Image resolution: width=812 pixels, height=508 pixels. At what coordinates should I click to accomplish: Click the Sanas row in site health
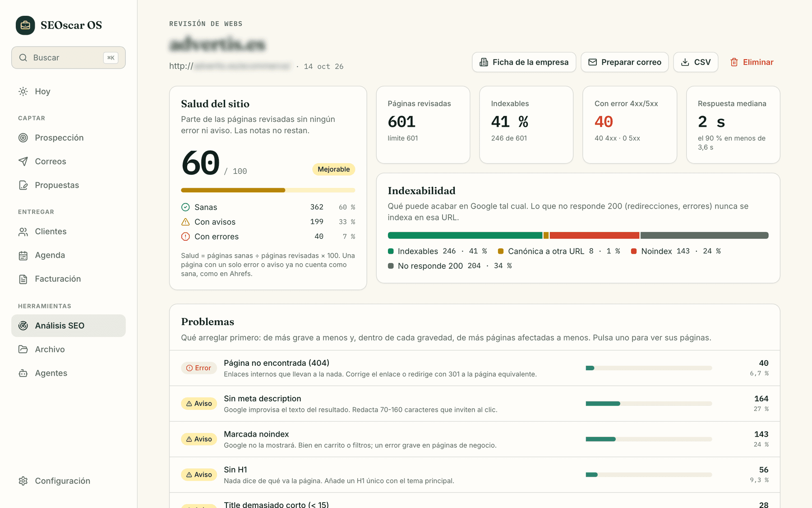pyautogui.click(x=268, y=207)
